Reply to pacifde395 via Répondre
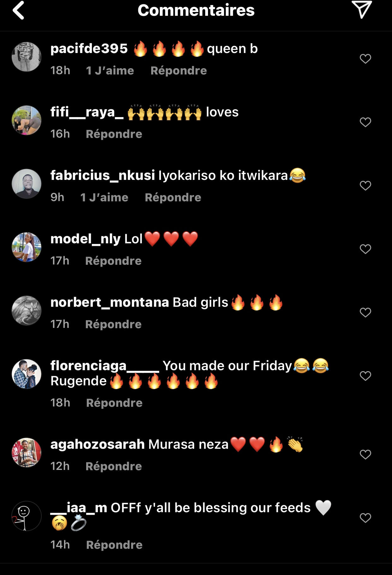392x575 pixels. (179, 71)
